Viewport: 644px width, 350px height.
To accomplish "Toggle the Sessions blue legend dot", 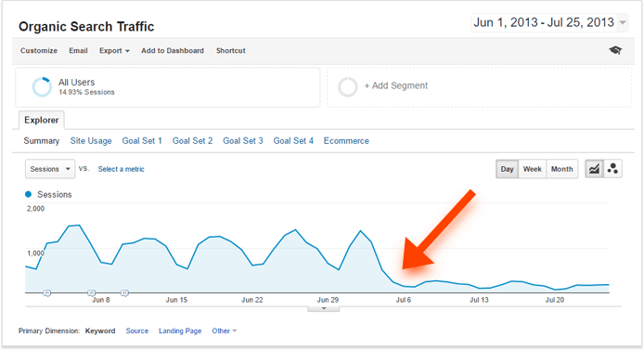I will 29,194.
